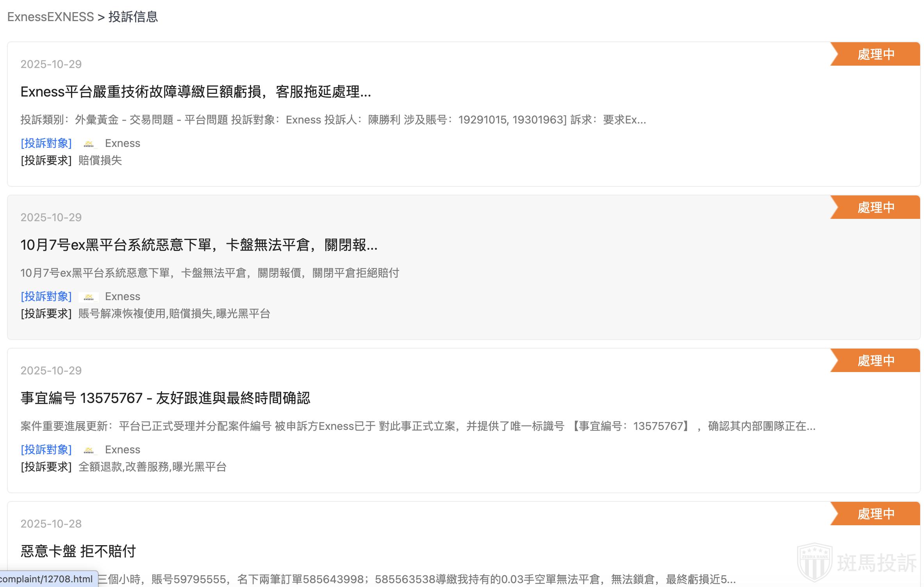Open complaint titled 惡意卡盤 拒不賠付

tap(78, 551)
